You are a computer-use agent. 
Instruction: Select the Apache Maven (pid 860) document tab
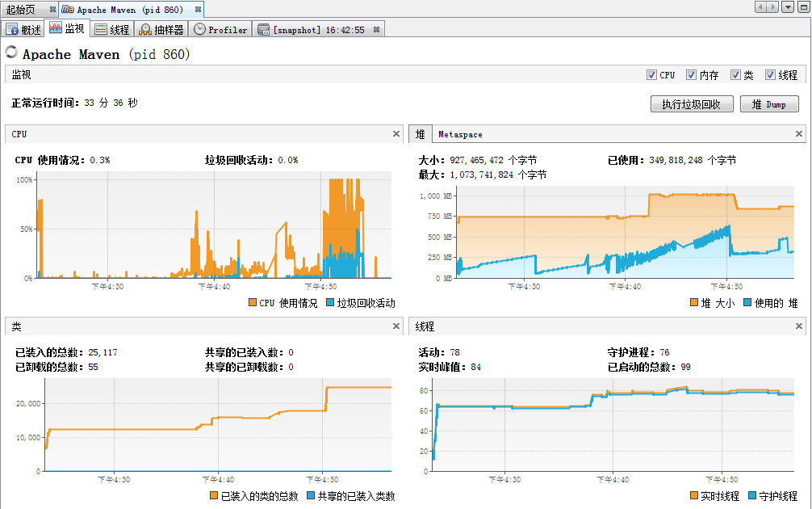tap(129, 10)
